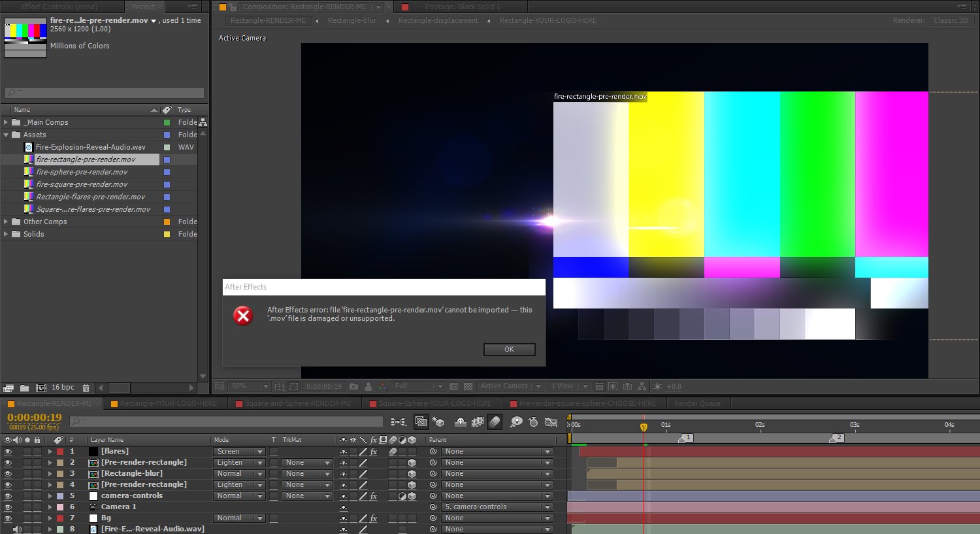Image resolution: width=980 pixels, height=534 pixels.
Task: Create a new composition from Project panel footer
Action: point(41,388)
